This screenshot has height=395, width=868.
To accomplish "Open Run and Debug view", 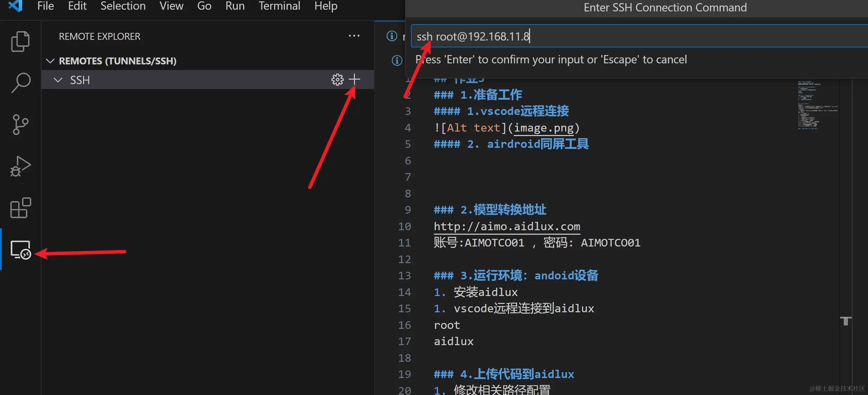I will [x=20, y=166].
